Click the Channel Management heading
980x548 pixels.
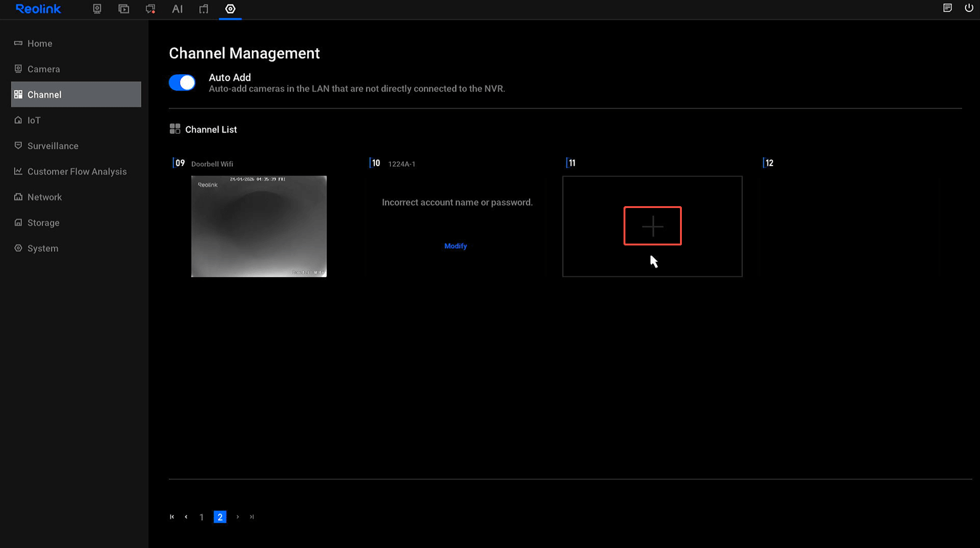click(x=244, y=53)
